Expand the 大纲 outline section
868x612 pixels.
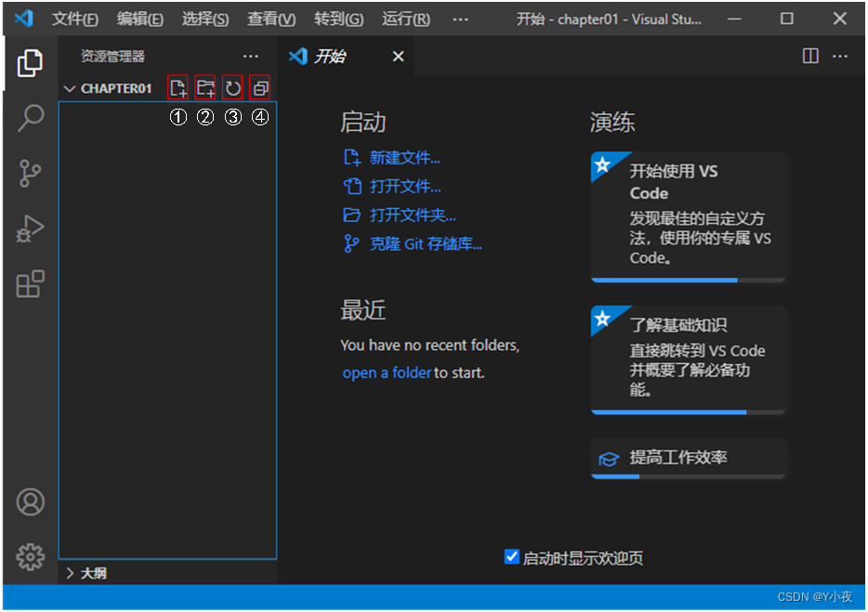[69, 573]
